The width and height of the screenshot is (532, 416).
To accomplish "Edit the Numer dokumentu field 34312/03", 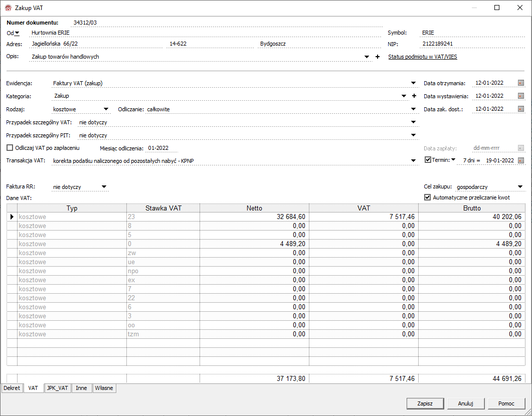I will point(227,23).
